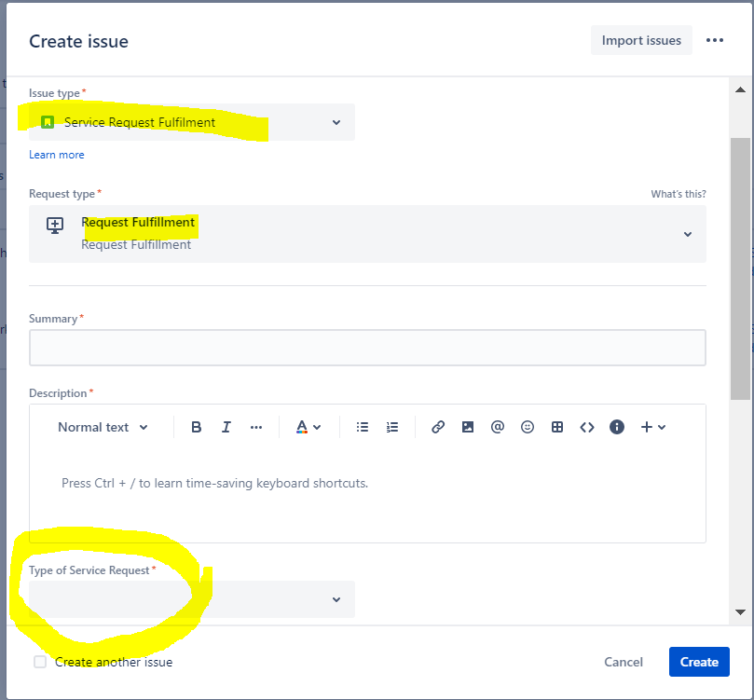Open the Normal text style dropdown
Viewport: 754px width, 700px height.
pos(103,427)
